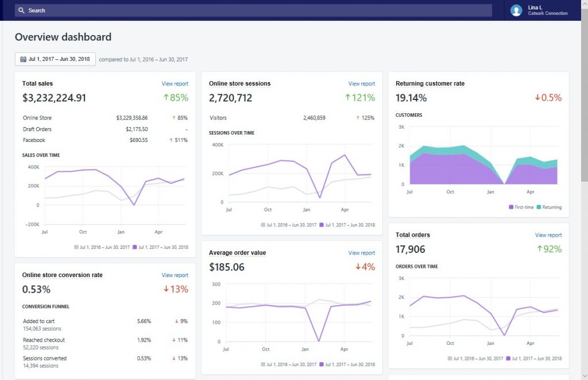Open View report for Total sales

click(175, 84)
